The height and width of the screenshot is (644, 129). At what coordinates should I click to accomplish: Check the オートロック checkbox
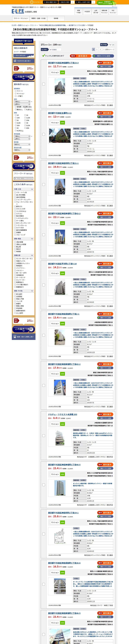coord(15,277)
